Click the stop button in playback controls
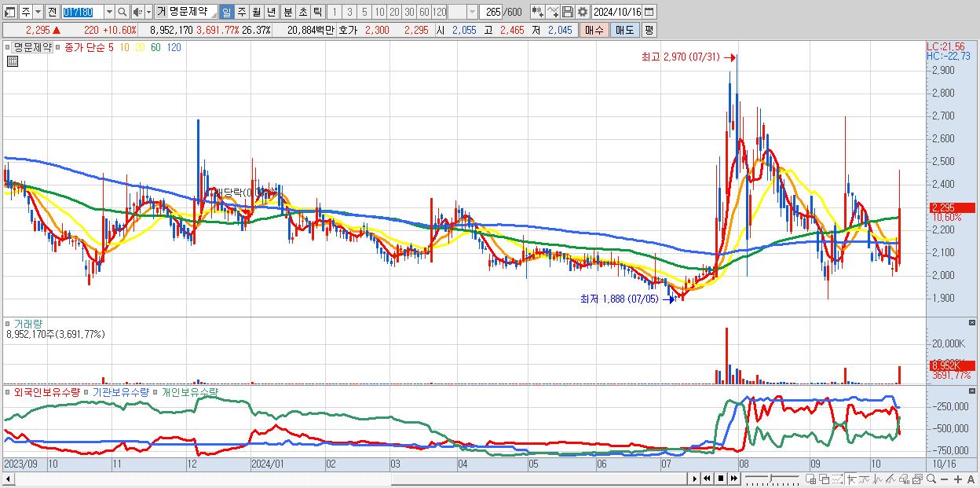 (720, 479)
